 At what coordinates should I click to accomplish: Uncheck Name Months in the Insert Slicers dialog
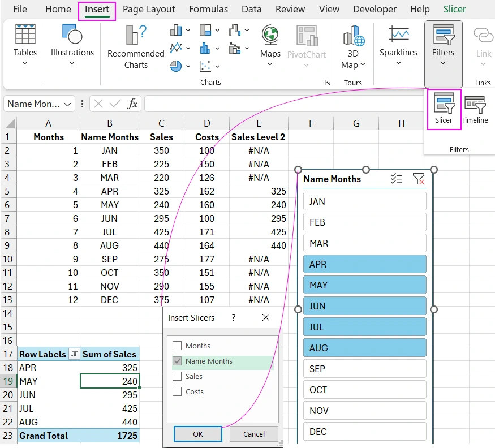(178, 361)
